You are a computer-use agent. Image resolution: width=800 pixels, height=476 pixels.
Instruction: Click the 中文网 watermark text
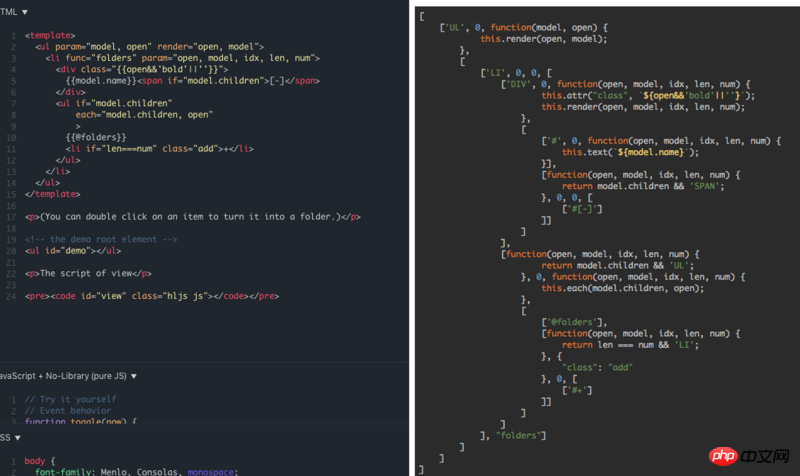[765, 456]
